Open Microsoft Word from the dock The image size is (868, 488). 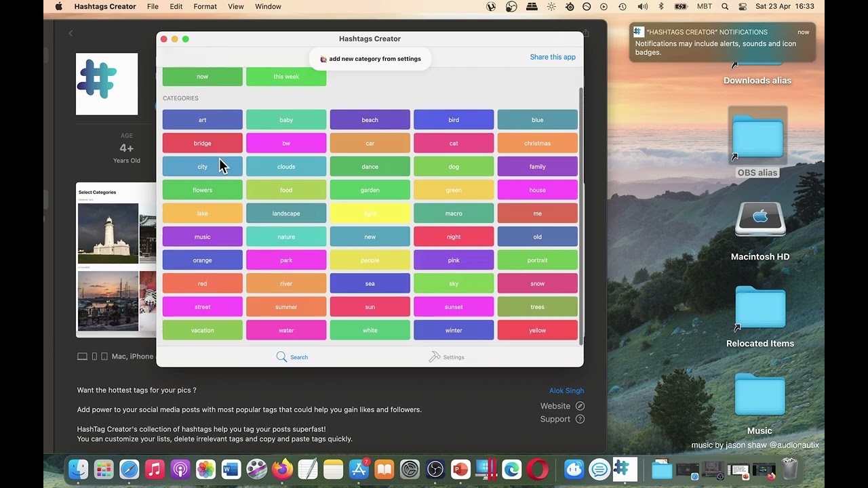pyautogui.click(x=231, y=469)
